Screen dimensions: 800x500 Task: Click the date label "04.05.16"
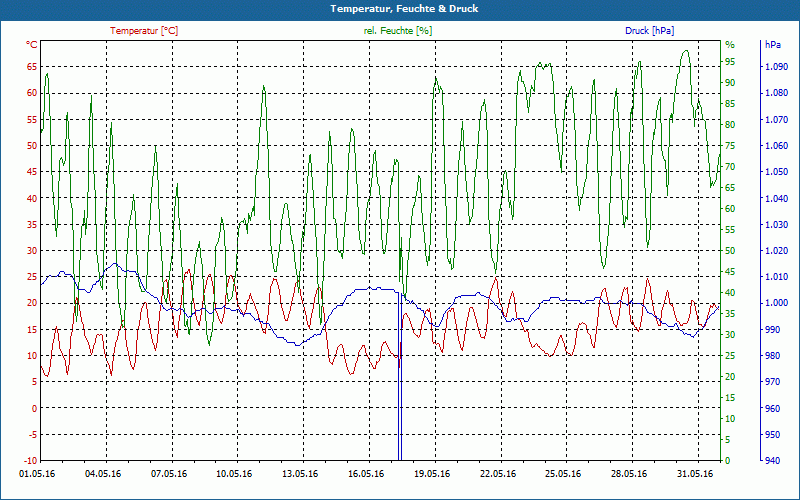click(103, 474)
